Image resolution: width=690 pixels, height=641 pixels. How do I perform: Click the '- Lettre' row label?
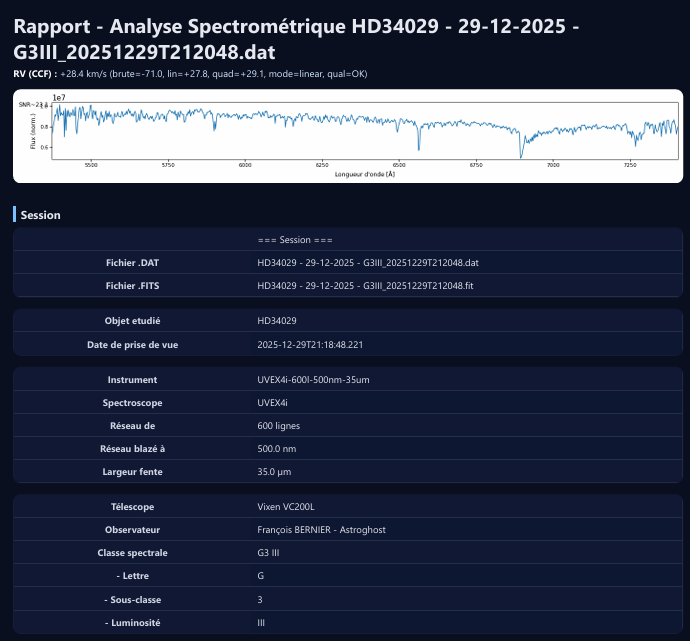133,576
